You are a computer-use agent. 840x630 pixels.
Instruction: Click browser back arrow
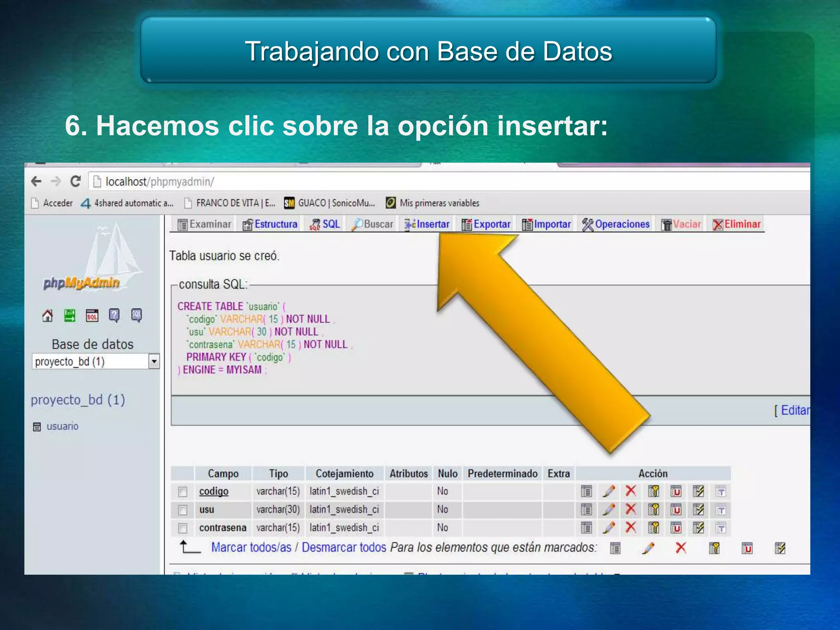(37, 181)
